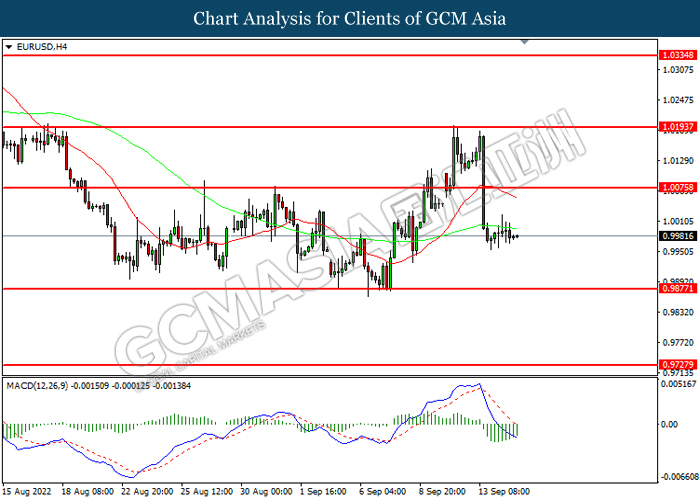
Task: Select the 0.98771 support price label
Action: click(x=678, y=288)
